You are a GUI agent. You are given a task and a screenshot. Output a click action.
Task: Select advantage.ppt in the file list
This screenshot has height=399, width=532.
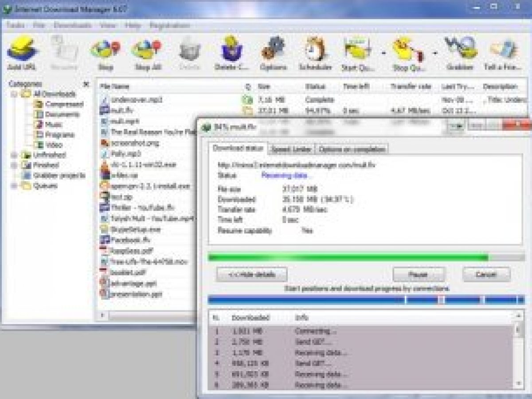[134, 283]
